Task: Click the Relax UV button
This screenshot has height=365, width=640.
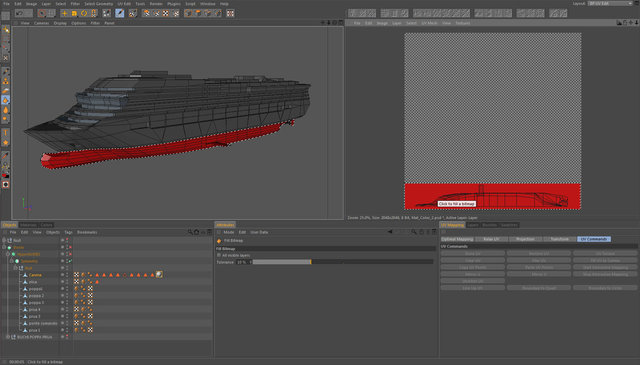Action: (x=491, y=239)
